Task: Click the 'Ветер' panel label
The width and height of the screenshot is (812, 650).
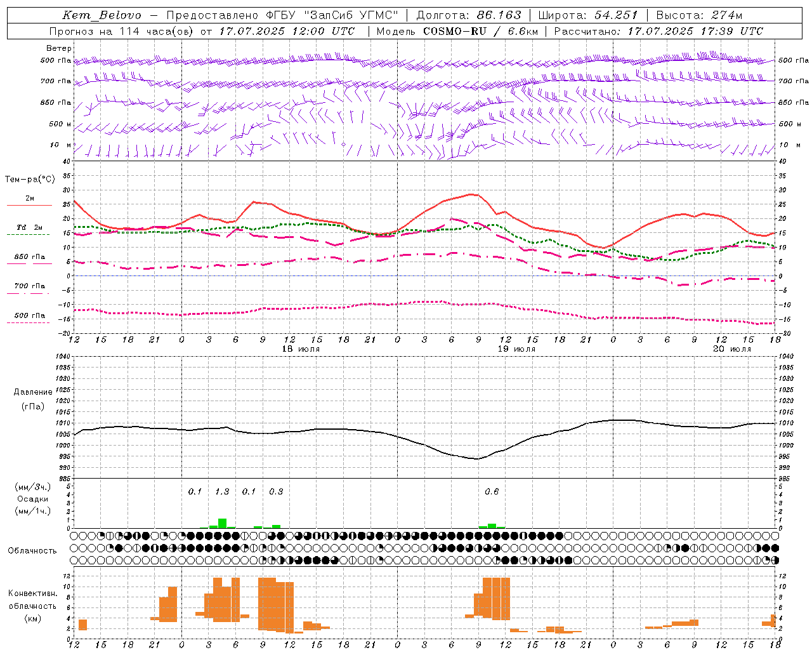Action: 59,48
